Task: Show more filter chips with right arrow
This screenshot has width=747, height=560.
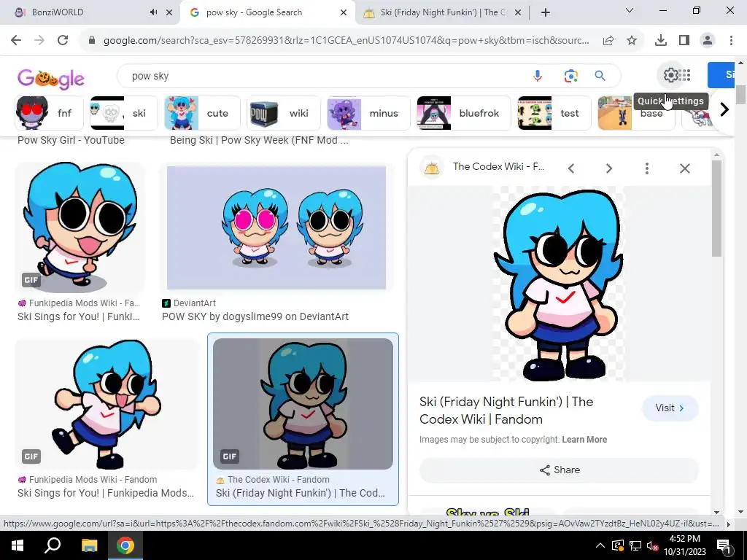Action: tap(724, 109)
